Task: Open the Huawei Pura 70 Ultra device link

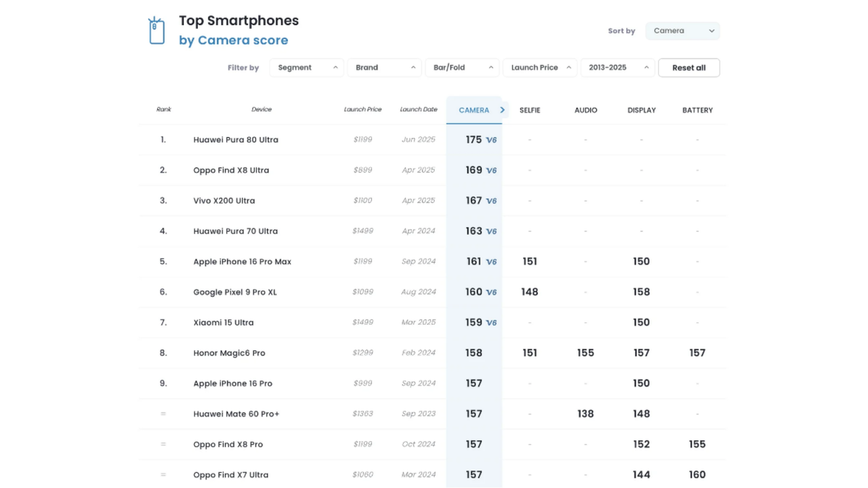Action: click(x=236, y=231)
